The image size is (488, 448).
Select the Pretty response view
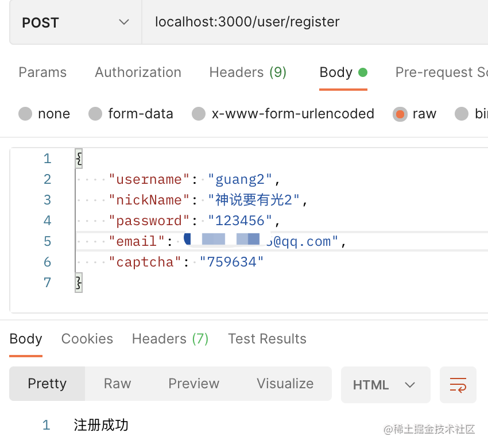(x=47, y=384)
